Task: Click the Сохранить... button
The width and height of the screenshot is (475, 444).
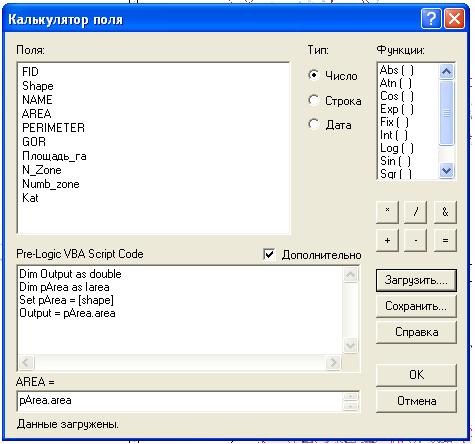Action: (x=416, y=306)
